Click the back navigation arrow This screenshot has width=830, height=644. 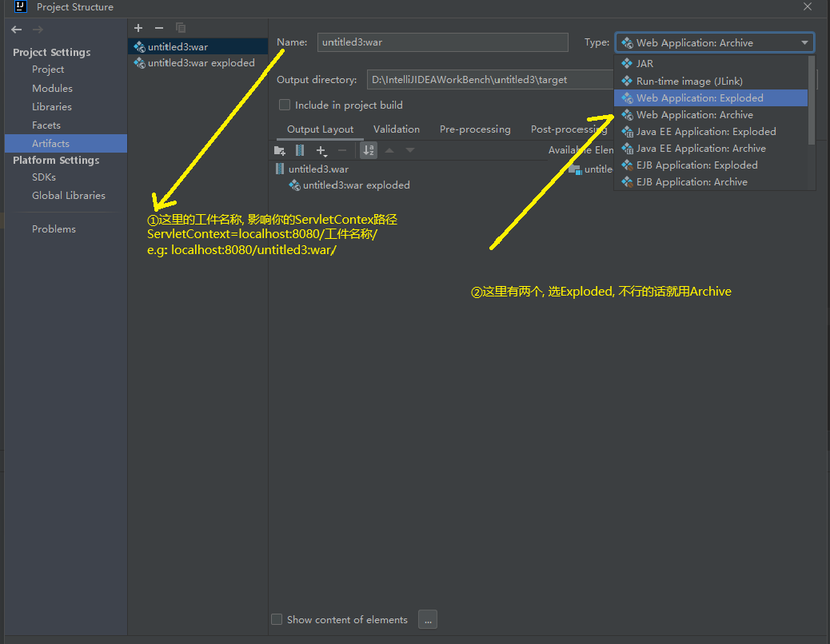[x=17, y=30]
